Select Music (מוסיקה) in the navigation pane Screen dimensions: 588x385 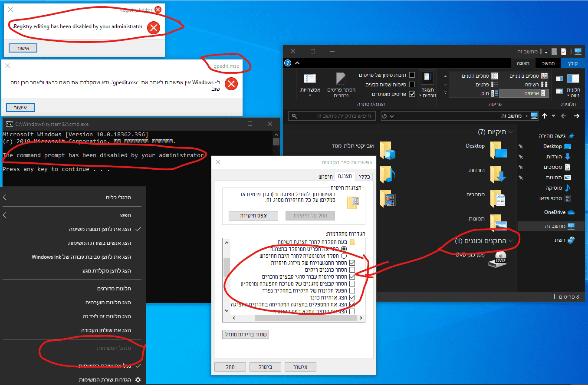pyautogui.click(x=558, y=188)
